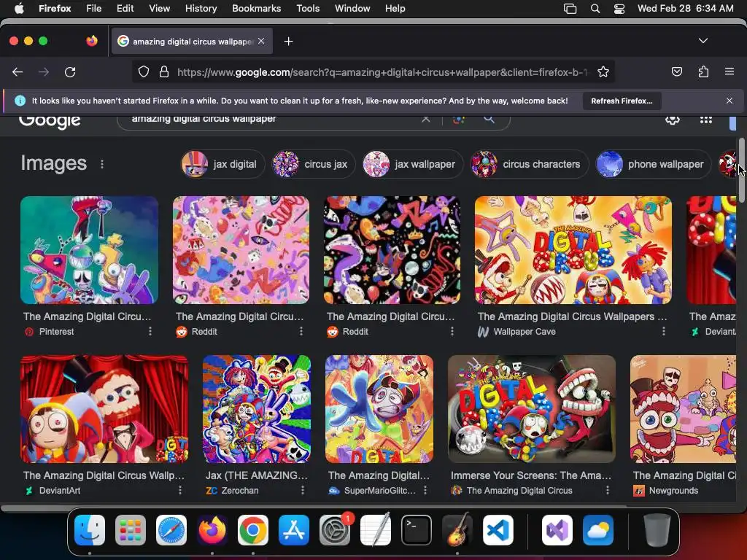This screenshot has width=747, height=560.
Task: Open the Save to Pocket icon
Action: tap(676, 72)
